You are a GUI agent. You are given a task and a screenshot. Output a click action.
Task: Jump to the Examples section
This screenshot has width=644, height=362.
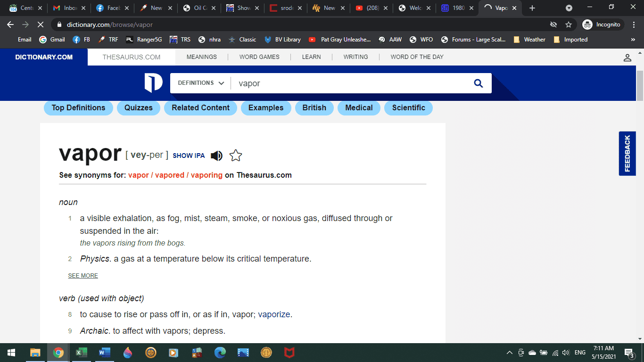coord(266,108)
